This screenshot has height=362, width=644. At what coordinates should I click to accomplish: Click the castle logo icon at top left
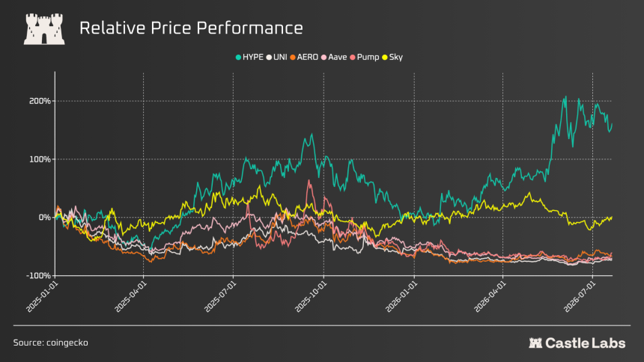pos(44,29)
